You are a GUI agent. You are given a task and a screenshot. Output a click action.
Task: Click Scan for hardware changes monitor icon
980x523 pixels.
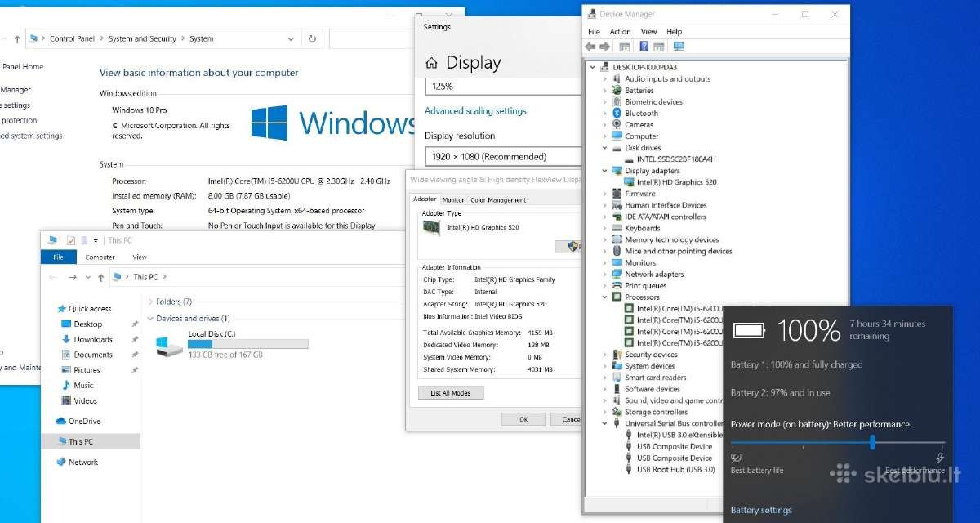pyautogui.click(x=679, y=47)
